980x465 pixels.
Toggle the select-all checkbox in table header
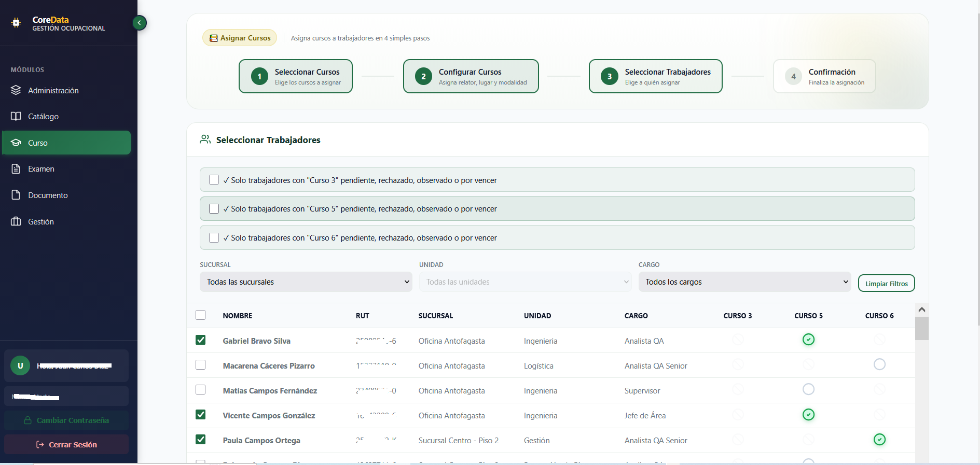coord(201,315)
